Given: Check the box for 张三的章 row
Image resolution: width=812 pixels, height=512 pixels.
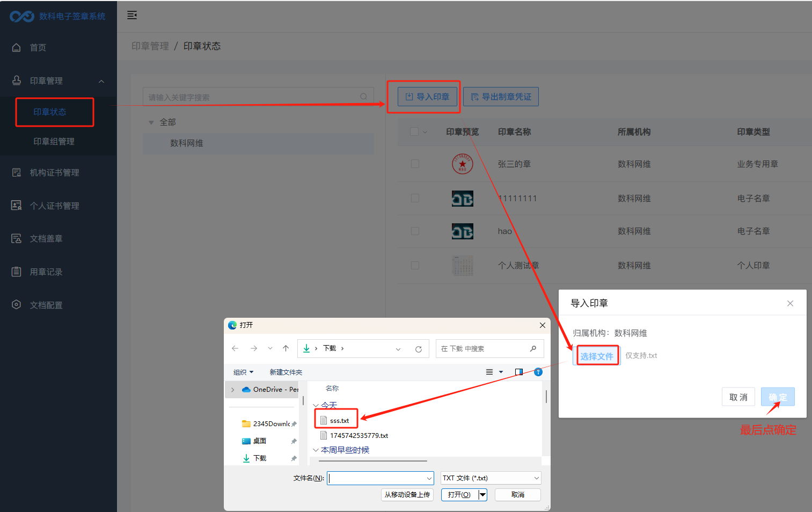Looking at the screenshot, I should (x=415, y=164).
